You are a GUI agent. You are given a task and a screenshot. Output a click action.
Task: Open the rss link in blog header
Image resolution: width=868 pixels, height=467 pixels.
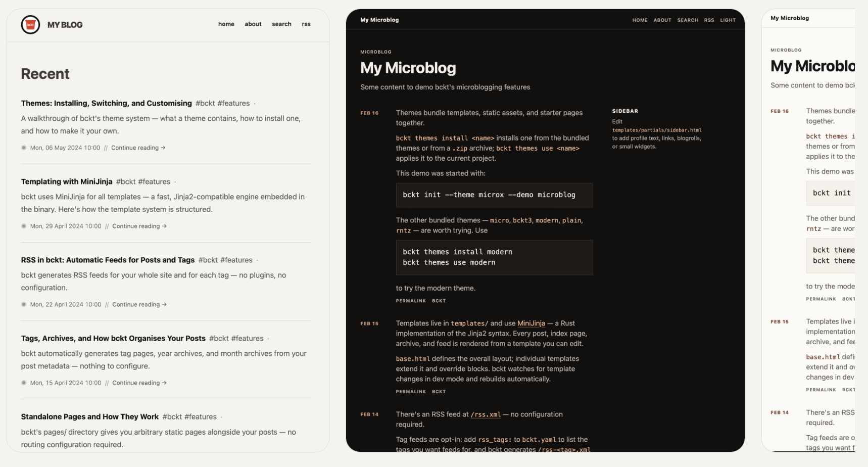point(306,24)
